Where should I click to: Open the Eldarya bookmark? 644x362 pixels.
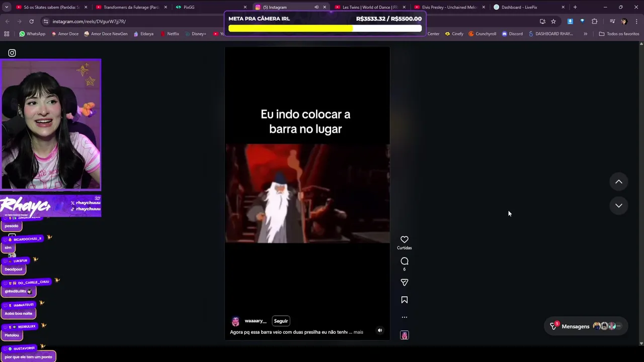tap(143, 34)
